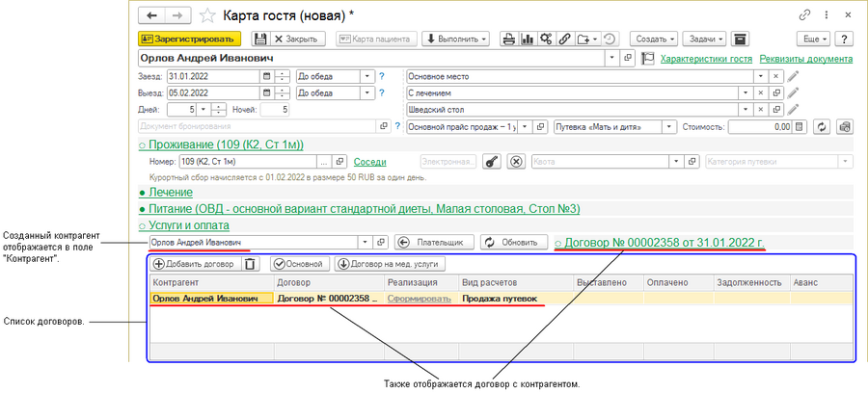868x393 pixels.
Task: Click the navigate back arrow button
Action: point(152,15)
